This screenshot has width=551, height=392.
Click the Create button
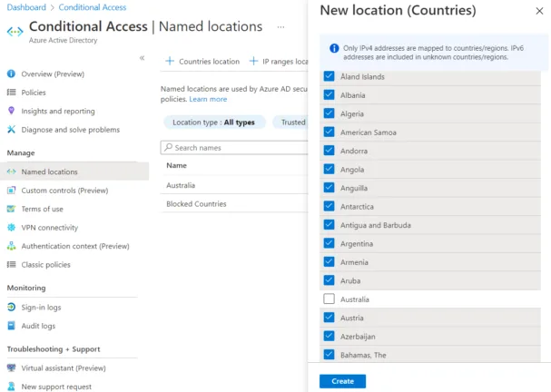pos(342,381)
